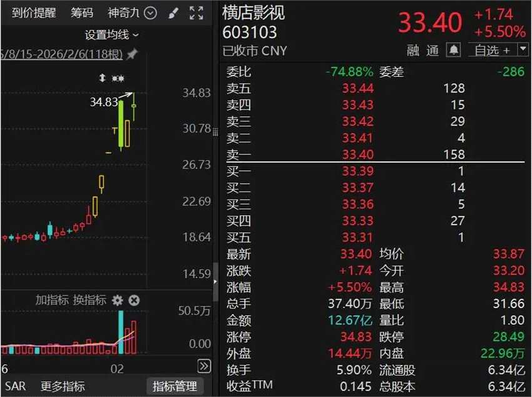Open the dropdown arrow next to 自选
This screenshot has width=532, height=397.
click(523, 50)
